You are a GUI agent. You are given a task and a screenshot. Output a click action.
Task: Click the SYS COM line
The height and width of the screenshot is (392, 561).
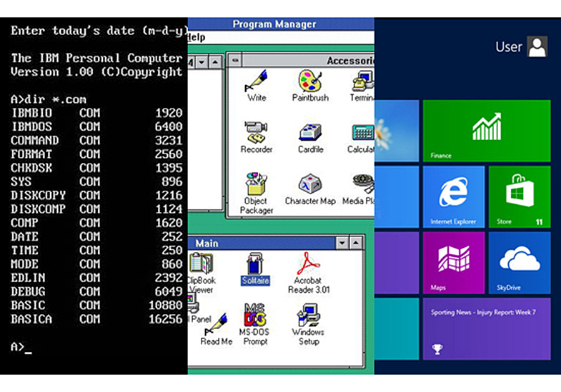pyautogui.click(x=96, y=181)
